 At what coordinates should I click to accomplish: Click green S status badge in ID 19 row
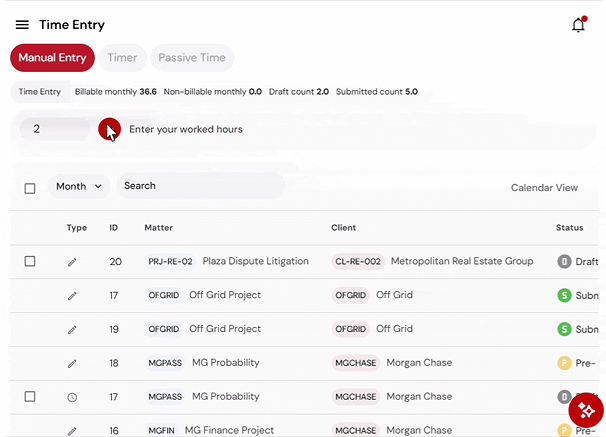pos(564,329)
